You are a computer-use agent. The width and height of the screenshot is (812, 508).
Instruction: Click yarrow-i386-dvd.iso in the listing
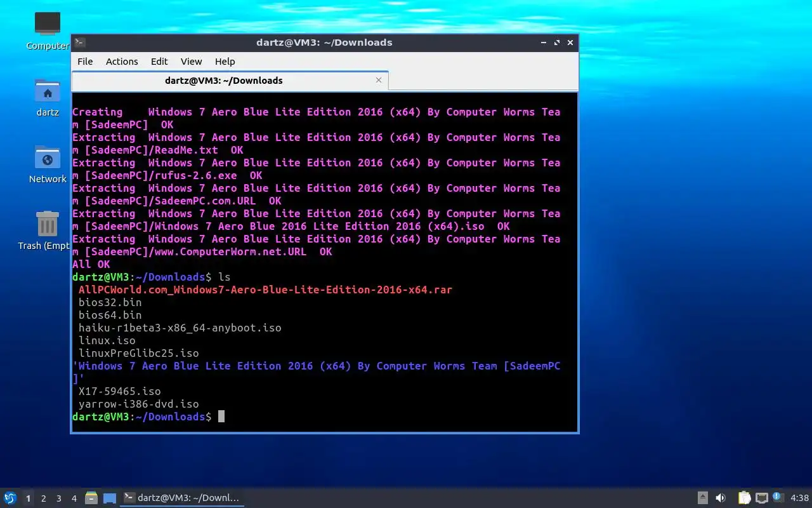(x=138, y=404)
